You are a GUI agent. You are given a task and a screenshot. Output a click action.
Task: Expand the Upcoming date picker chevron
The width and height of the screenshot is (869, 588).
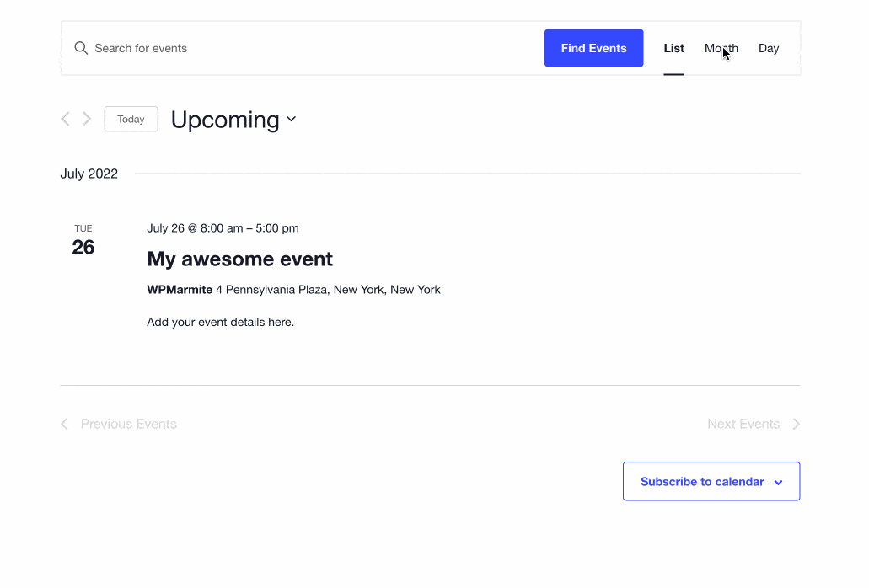(x=291, y=119)
